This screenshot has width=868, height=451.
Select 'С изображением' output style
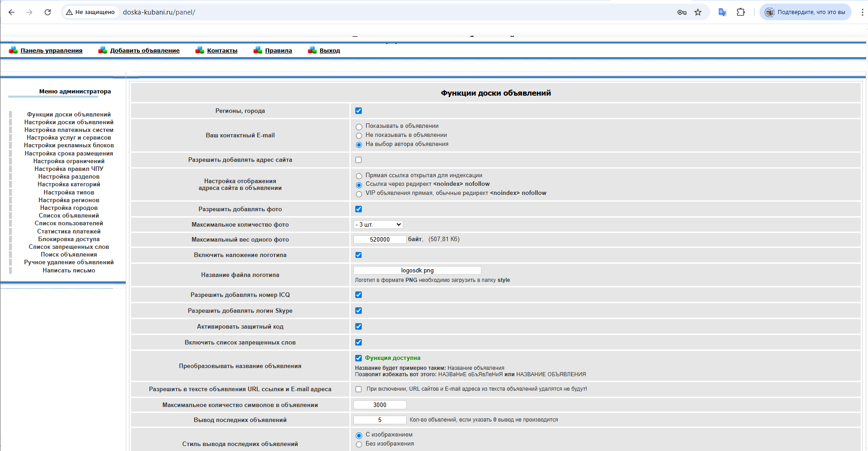coord(359,435)
